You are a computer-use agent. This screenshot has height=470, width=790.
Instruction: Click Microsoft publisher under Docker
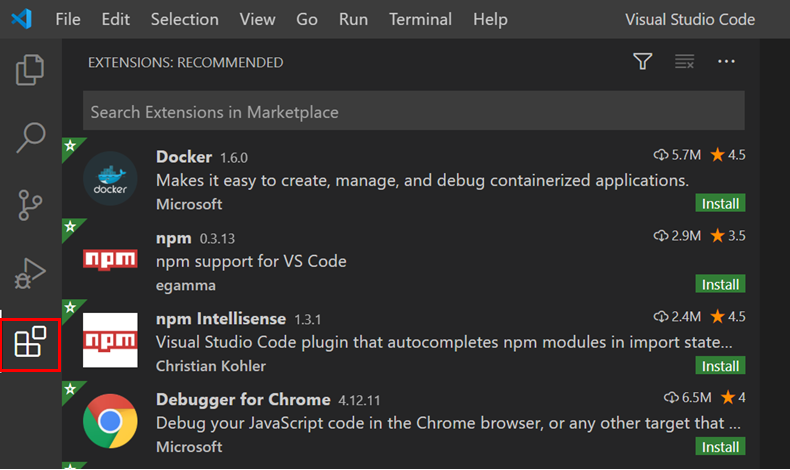pyautogui.click(x=189, y=204)
